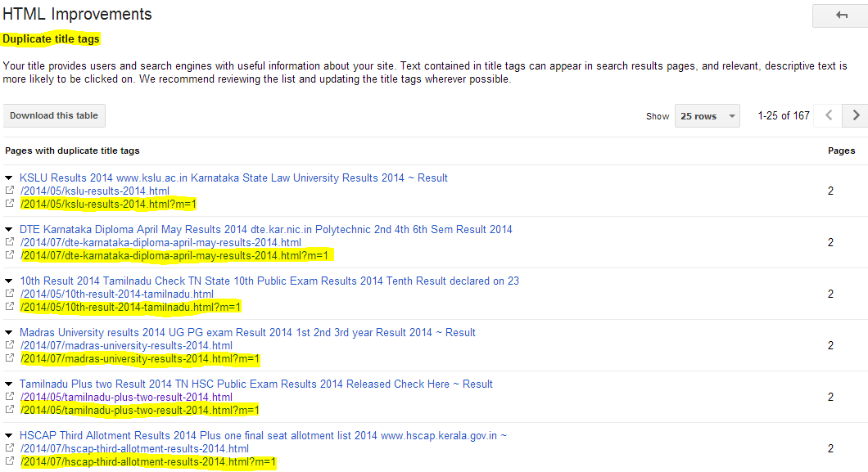The width and height of the screenshot is (868, 472).
Task: Click 'Pages with duplicate title tags' column header
Action: (x=72, y=151)
